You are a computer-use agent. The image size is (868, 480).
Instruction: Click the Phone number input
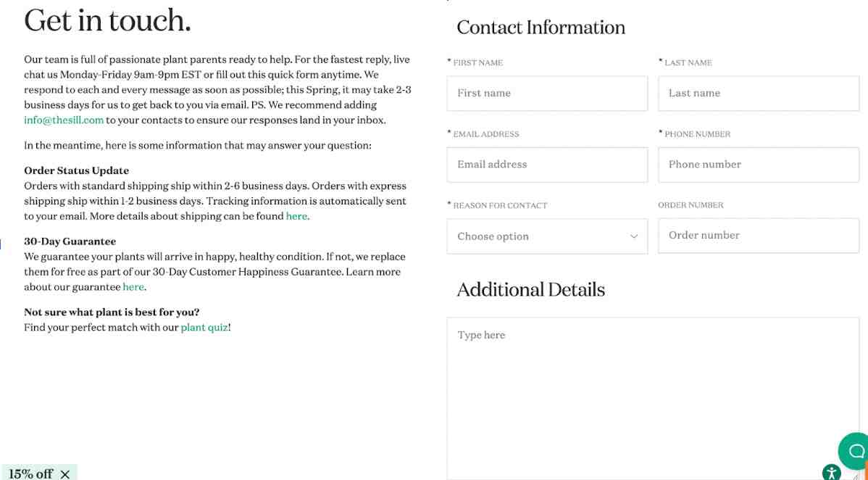click(758, 165)
